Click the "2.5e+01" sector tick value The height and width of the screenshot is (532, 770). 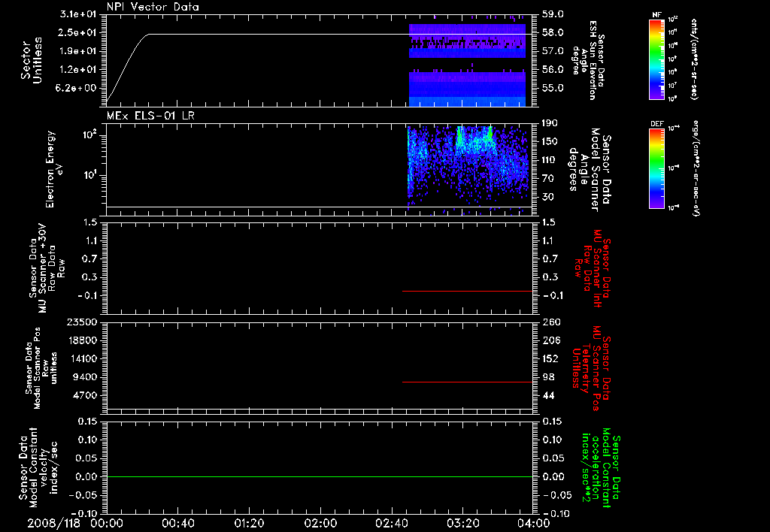[78, 32]
